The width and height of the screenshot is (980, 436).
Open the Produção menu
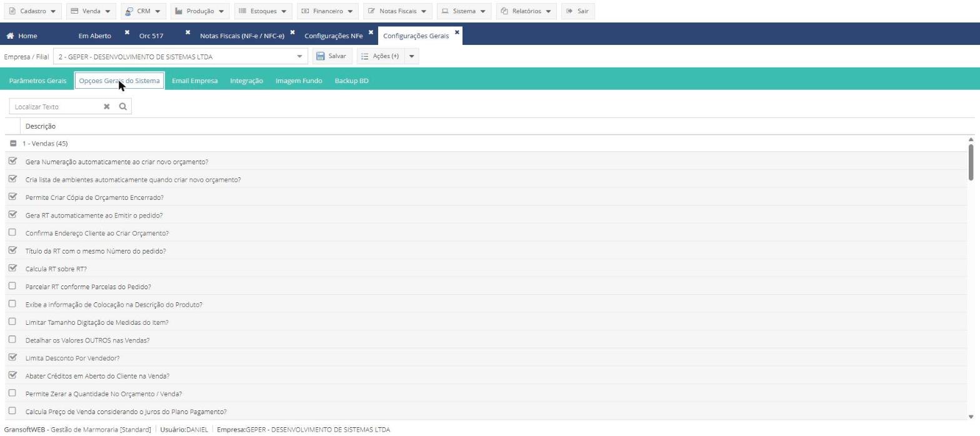(200, 11)
